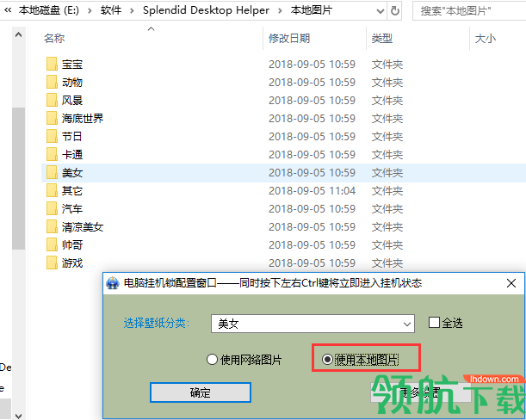Click the refresh icon beside address bar

click(395, 11)
